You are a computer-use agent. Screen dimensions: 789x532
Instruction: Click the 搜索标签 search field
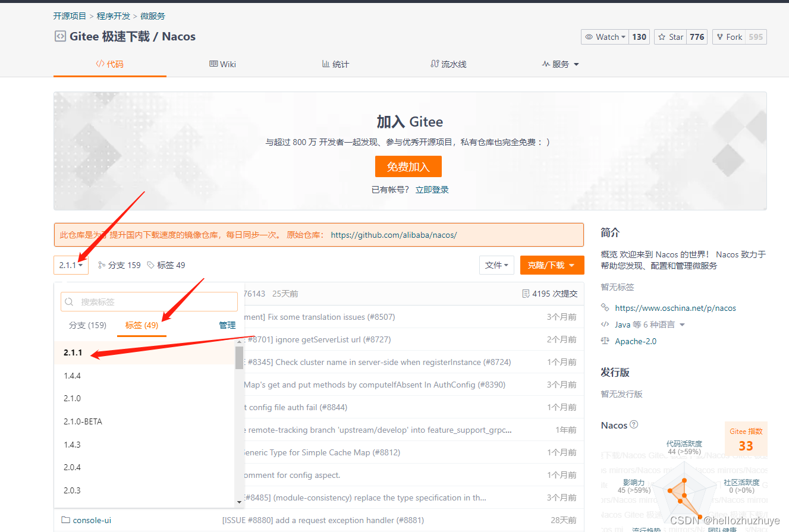point(149,302)
